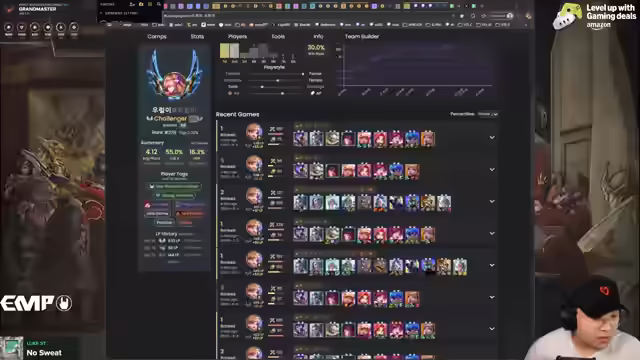
Task: Open the Team Builder tab
Action: pos(362,36)
